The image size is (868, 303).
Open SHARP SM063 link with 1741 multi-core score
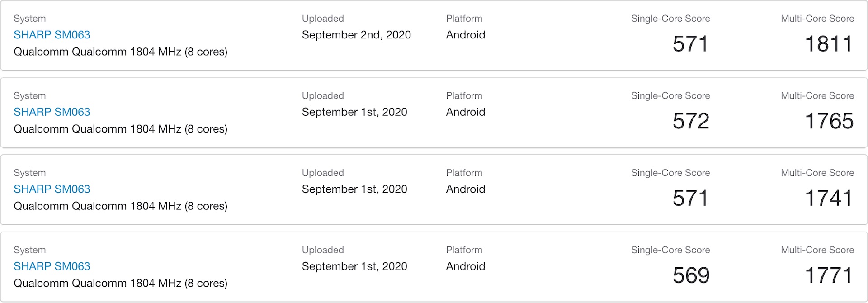click(x=52, y=189)
